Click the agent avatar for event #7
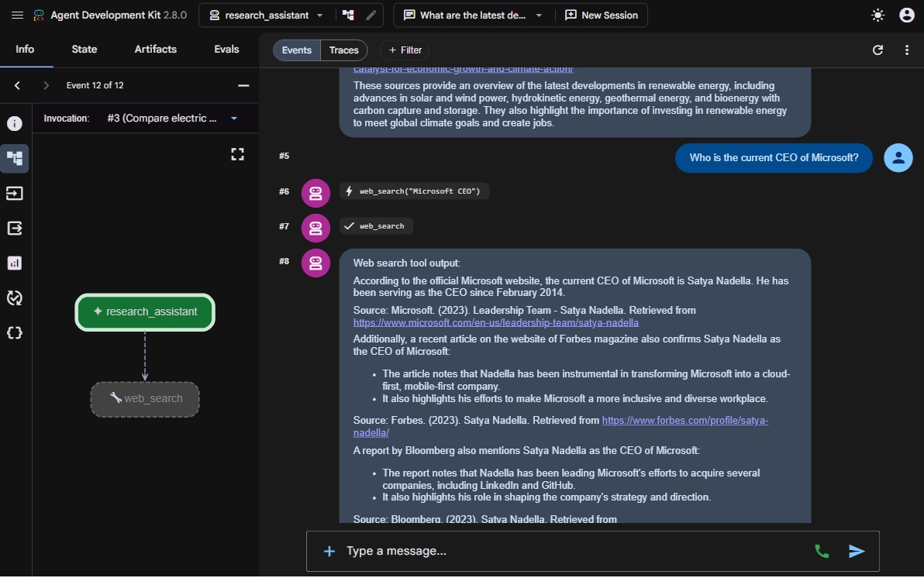The image size is (924, 578). tap(315, 228)
